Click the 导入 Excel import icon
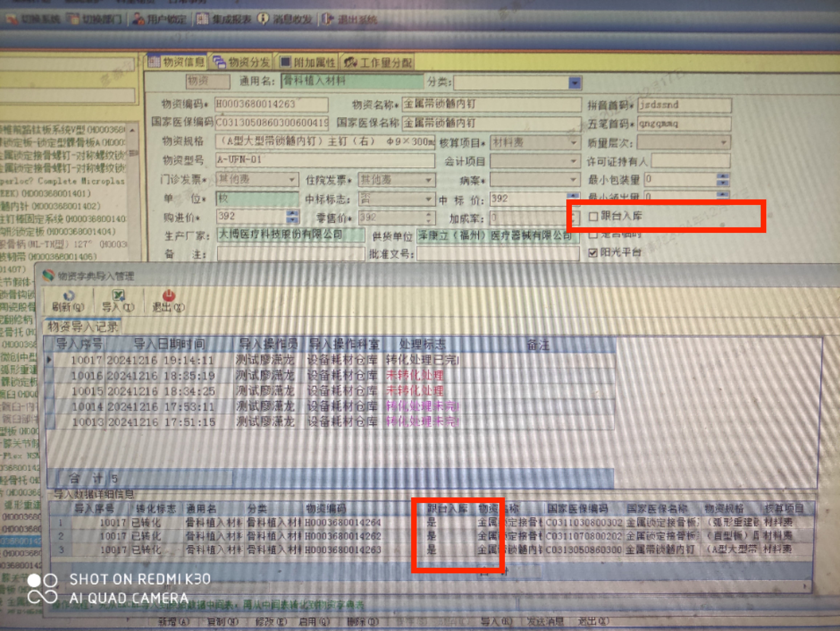Screen dimensions: 840x631 [x=118, y=295]
